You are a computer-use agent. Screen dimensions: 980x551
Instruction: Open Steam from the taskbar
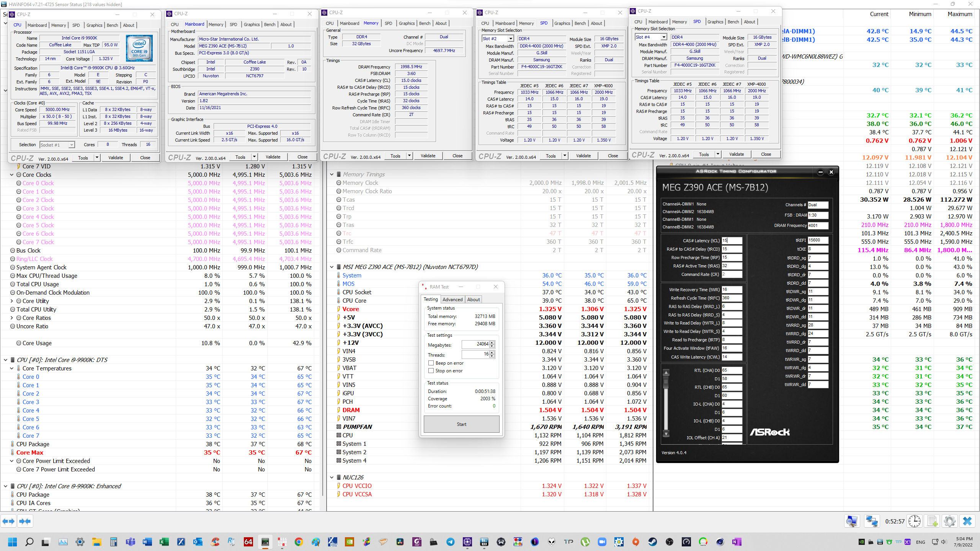click(652, 542)
